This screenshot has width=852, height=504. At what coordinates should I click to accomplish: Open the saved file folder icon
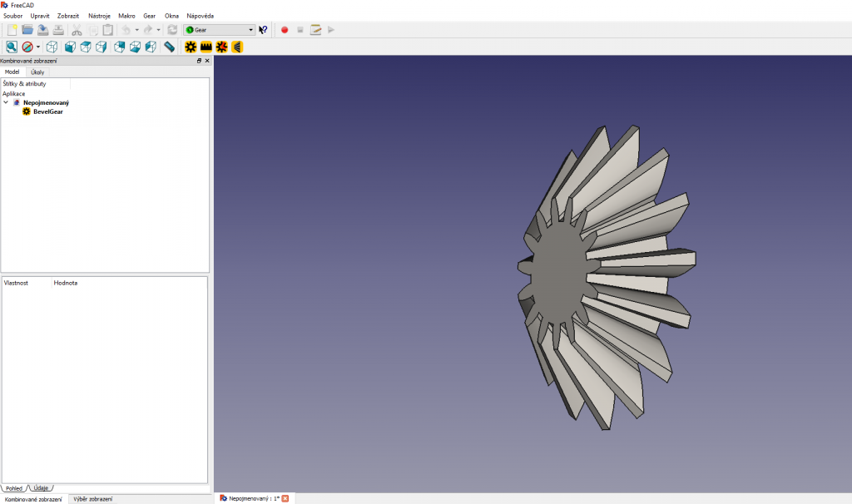click(27, 30)
